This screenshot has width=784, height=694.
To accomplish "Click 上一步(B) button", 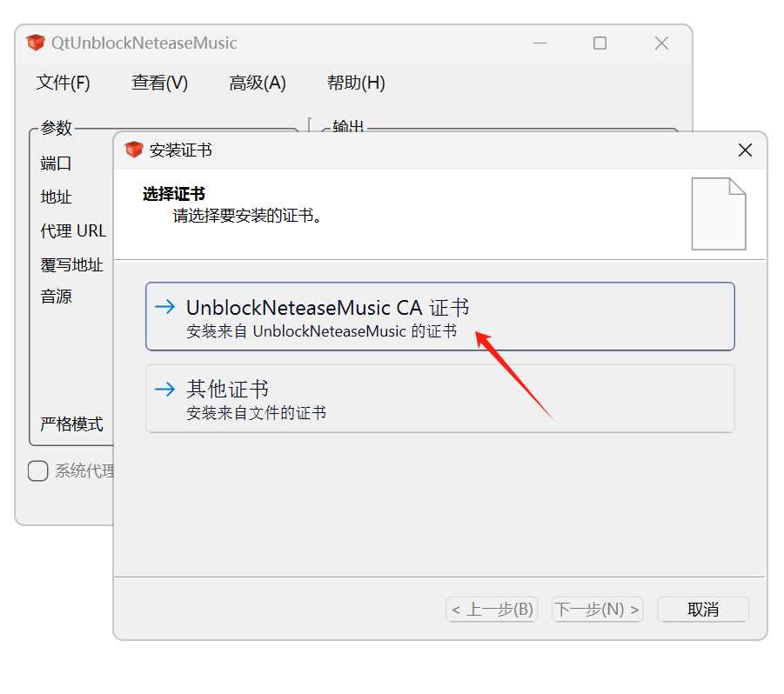I will tap(492, 609).
